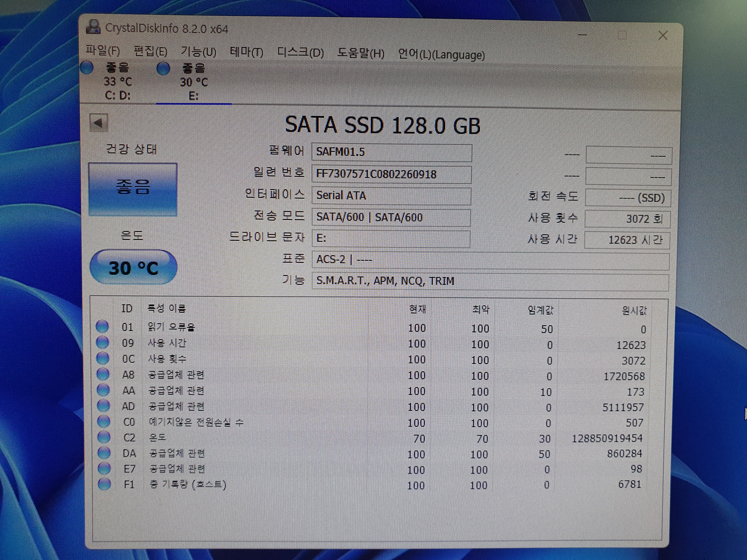Image resolution: width=747 pixels, height=560 pixels.
Task: Select the 읽기 오류율 attribute row
Action: [371, 328]
